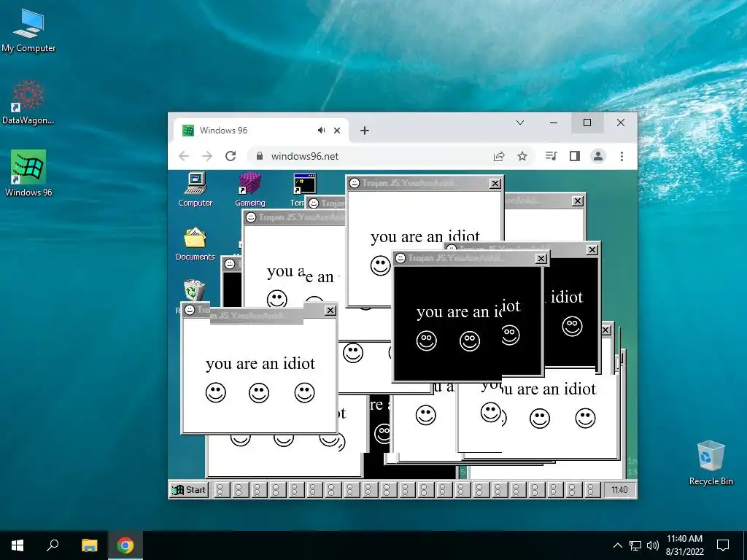Screen dimensions: 747x560
Task: Close the front-left white idiot popup
Action: point(330,311)
